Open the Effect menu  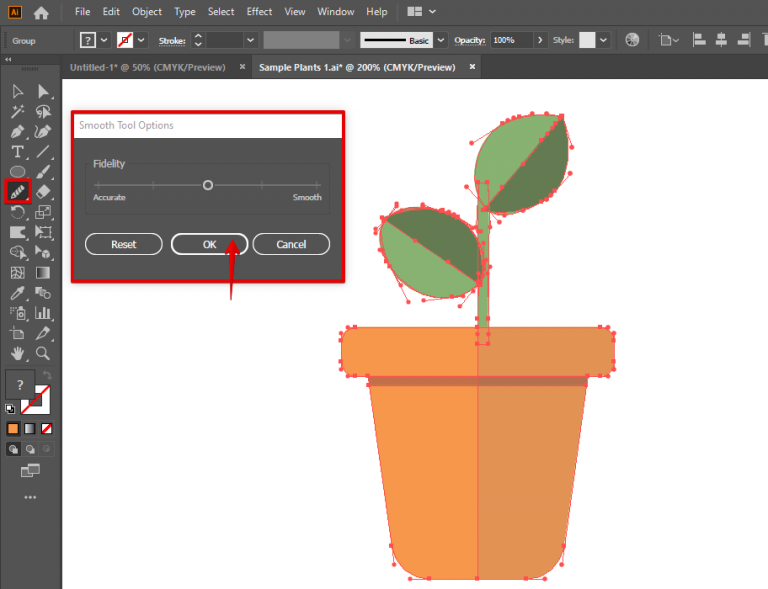(x=259, y=12)
